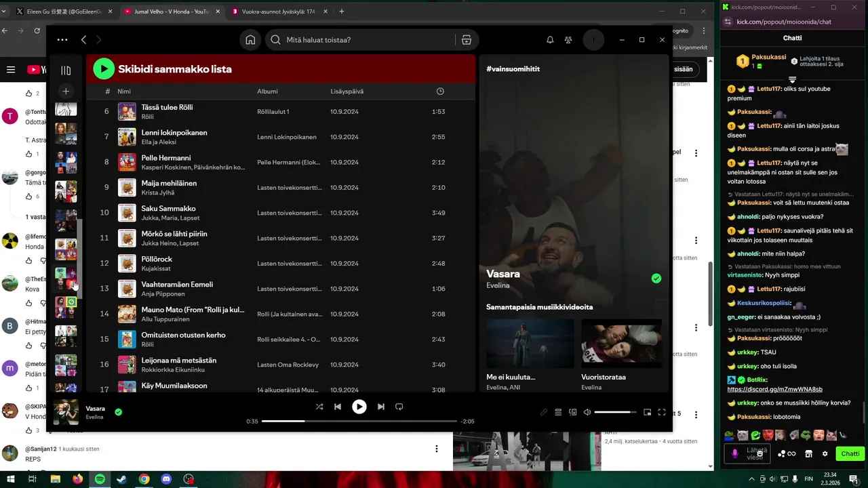Image resolution: width=868 pixels, height=488 pixels.
Task: Toggle saved checkmark in Vasara video panel
Action: [656, 279]
